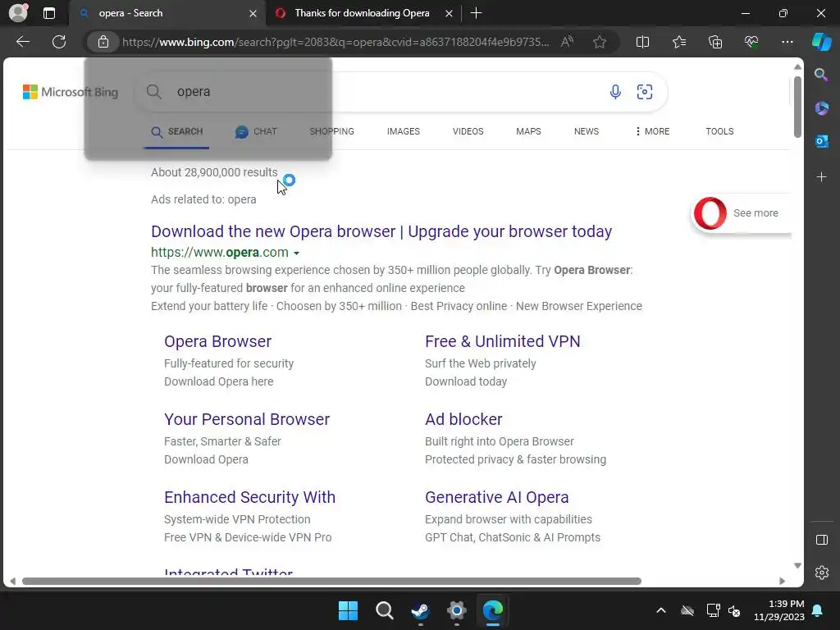Switch to Thanks for downloading Opera tab
This screenshot has height=630, width=840.
pyautogui.click(x=362, y=13)
